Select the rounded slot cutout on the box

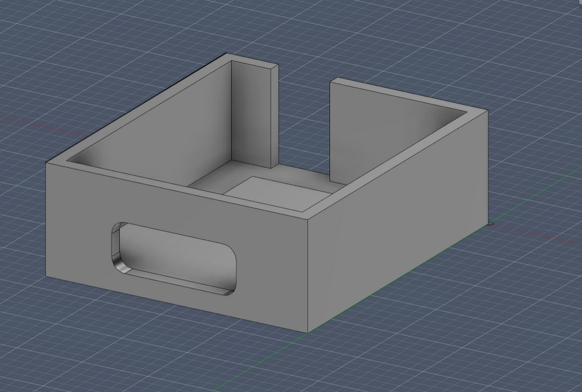tap(174, 258)
